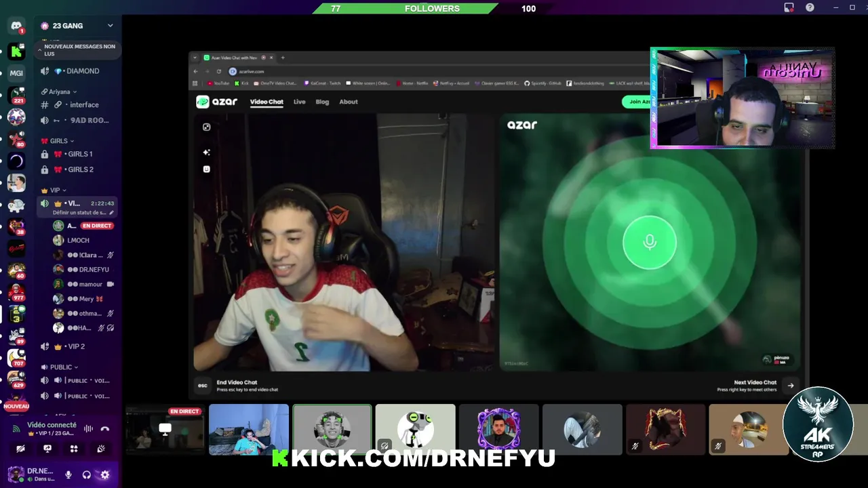Select user Mery in voice list
Screen dimensions: 868x488
coord(83,299)
